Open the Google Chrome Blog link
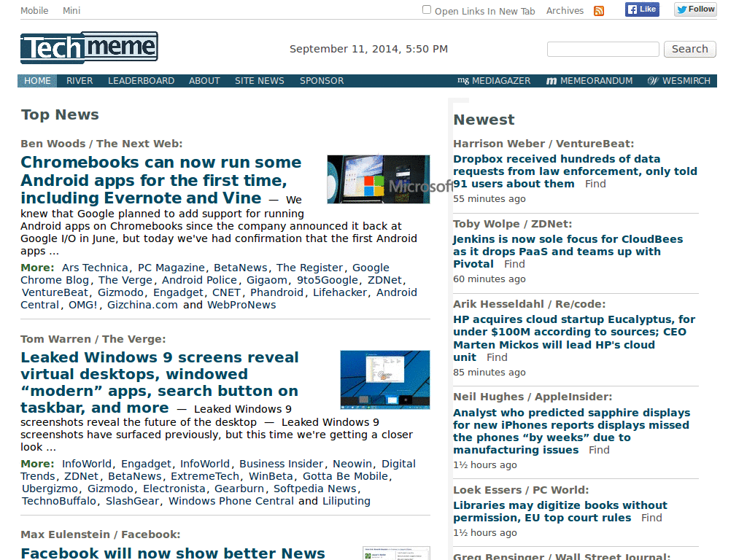The width and height of the screenshot is (747, 560). tap(205, 274)
